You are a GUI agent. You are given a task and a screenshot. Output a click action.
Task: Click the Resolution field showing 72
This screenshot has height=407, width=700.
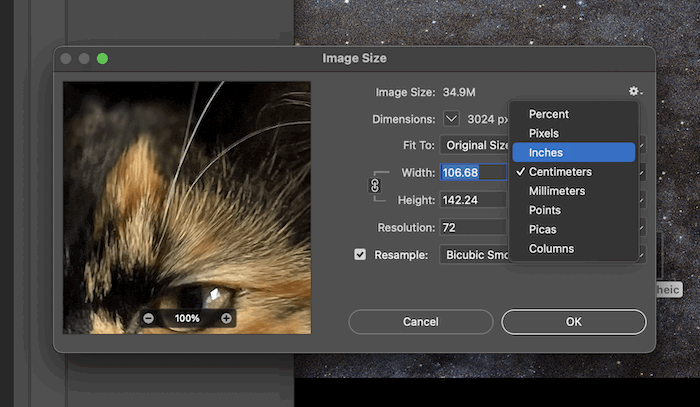click(x=474, y=227)
